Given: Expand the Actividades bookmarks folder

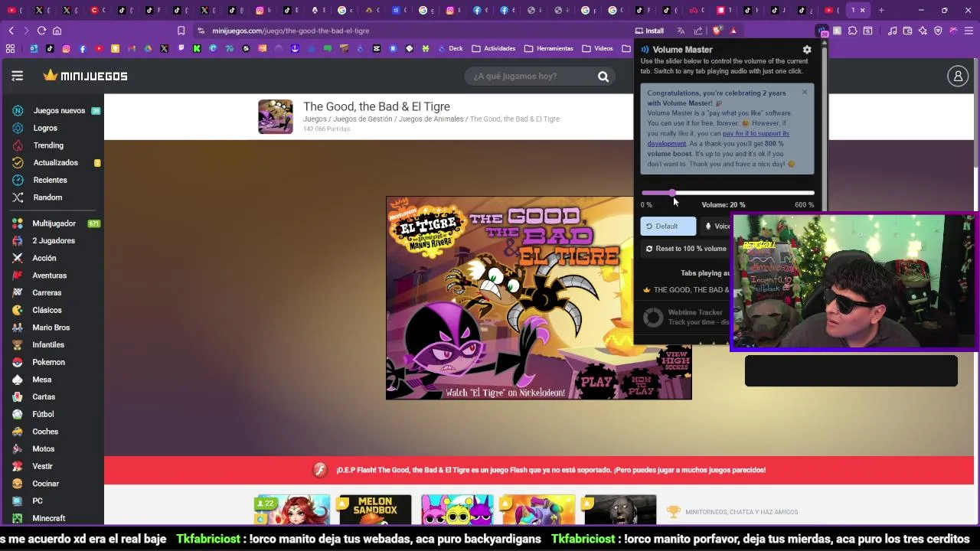Looking at the screenshot, I should tap(494, 48).
